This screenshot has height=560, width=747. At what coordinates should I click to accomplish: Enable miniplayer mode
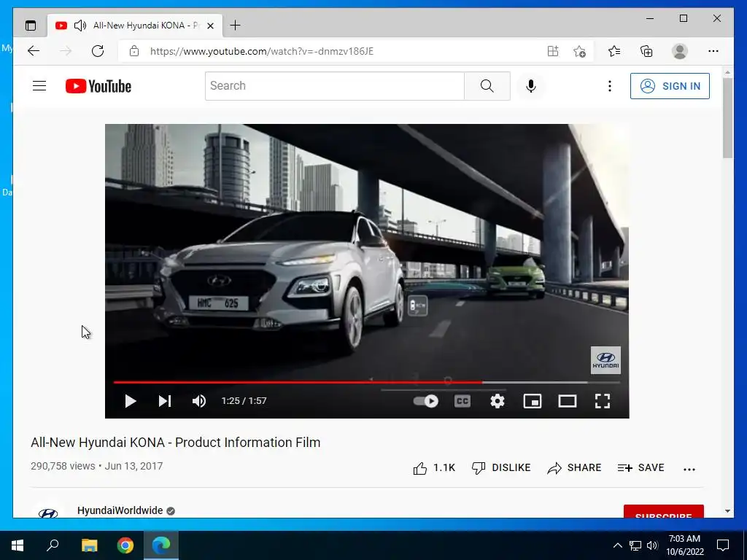pos(532,401)
